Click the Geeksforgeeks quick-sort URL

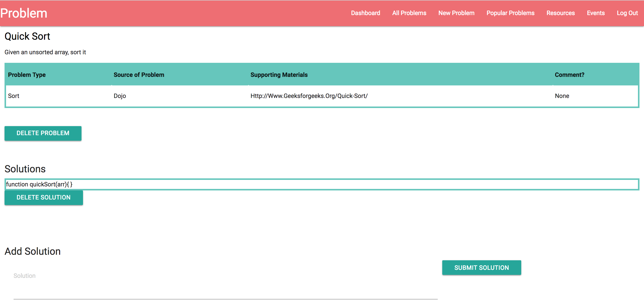(309, 96)
